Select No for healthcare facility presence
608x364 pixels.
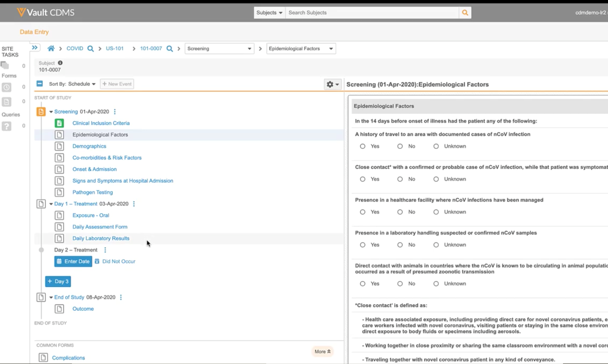400,212
